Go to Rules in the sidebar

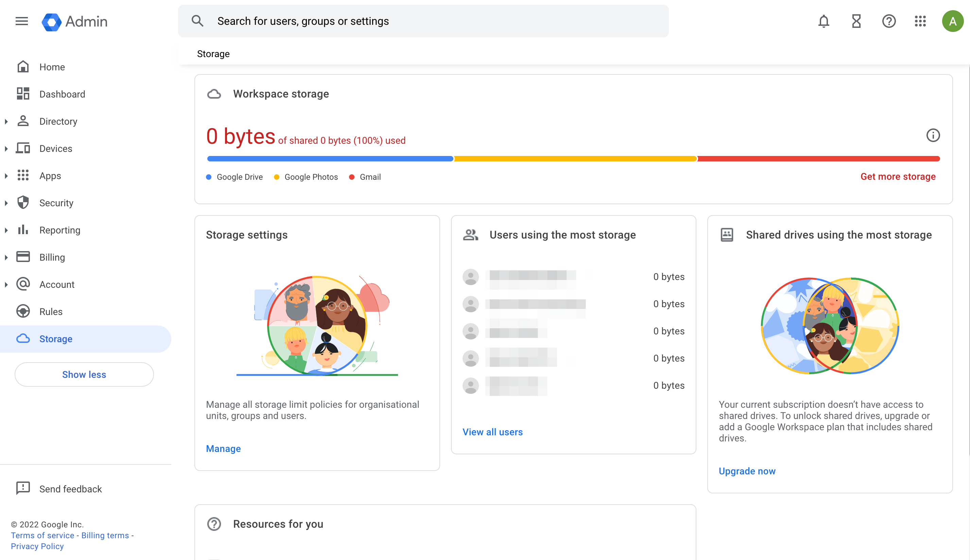pos(51,312)
